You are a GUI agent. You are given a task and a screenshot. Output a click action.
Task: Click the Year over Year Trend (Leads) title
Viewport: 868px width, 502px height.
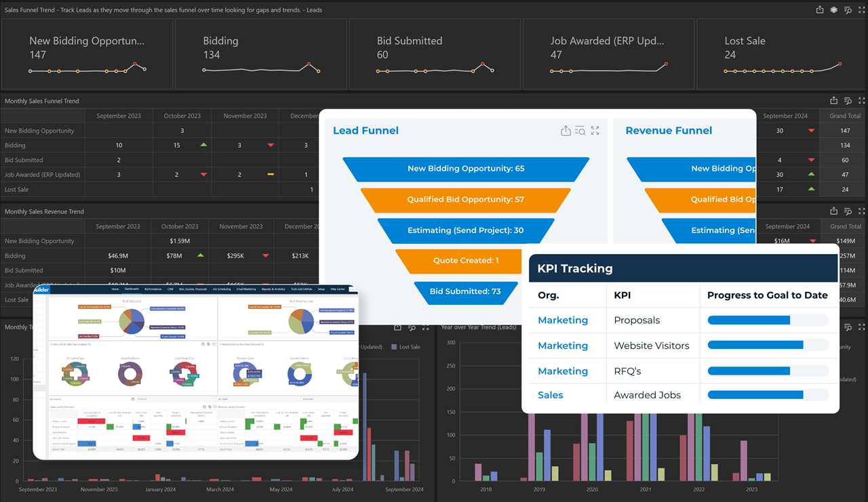click(x=479, y=327)
